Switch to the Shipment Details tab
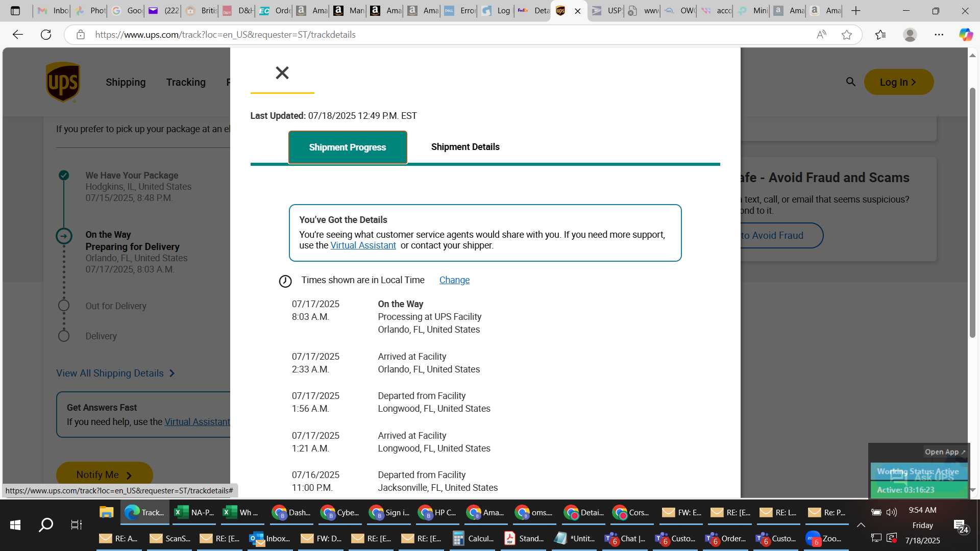Image resolution: width=980 pixels, height=551 pixels. pos(465,147)
